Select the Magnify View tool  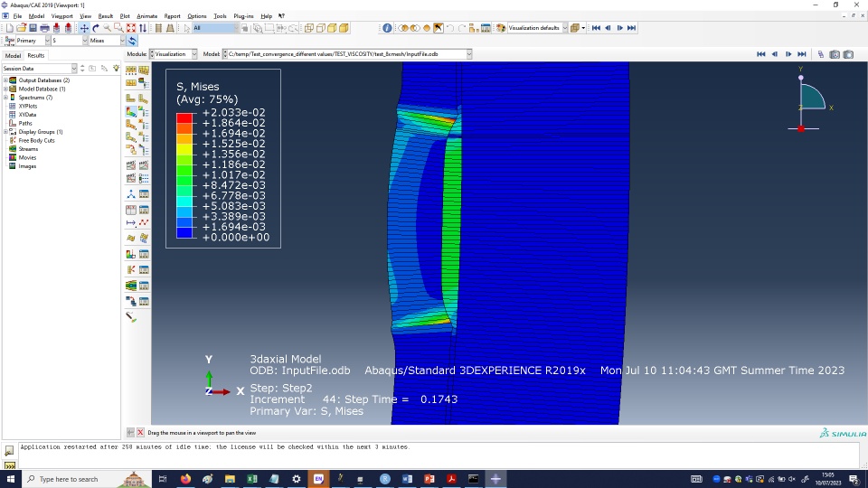point(108,28)
